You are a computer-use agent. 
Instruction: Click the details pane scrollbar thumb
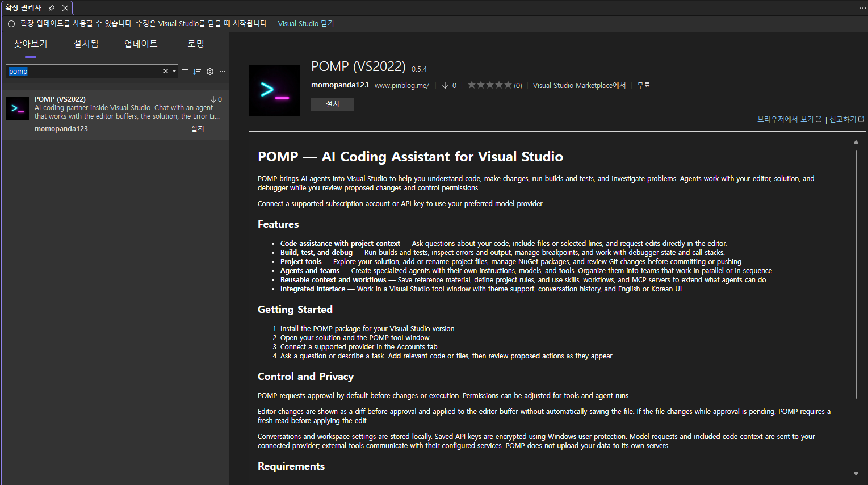856,274
